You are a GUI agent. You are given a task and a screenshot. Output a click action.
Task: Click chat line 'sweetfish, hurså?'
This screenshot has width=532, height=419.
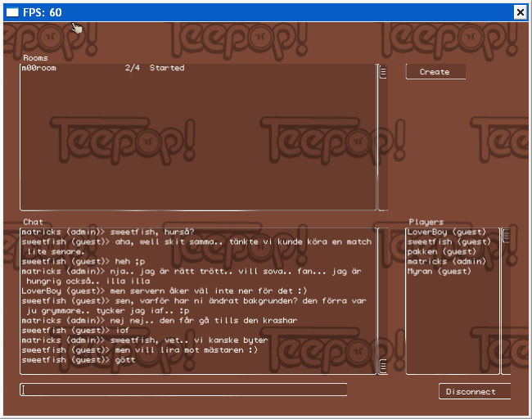click(152, 232)
